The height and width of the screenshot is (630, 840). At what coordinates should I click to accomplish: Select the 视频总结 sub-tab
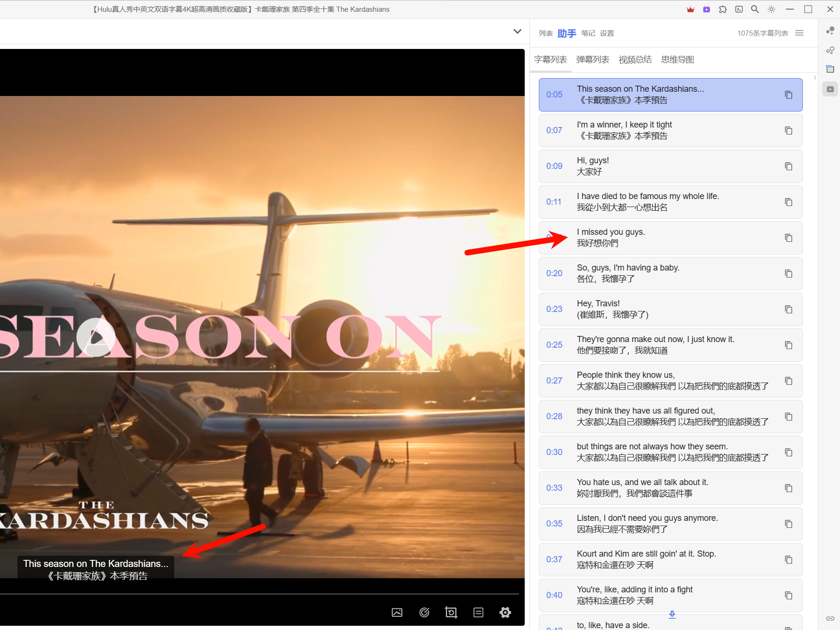click(x=635, y=60)
